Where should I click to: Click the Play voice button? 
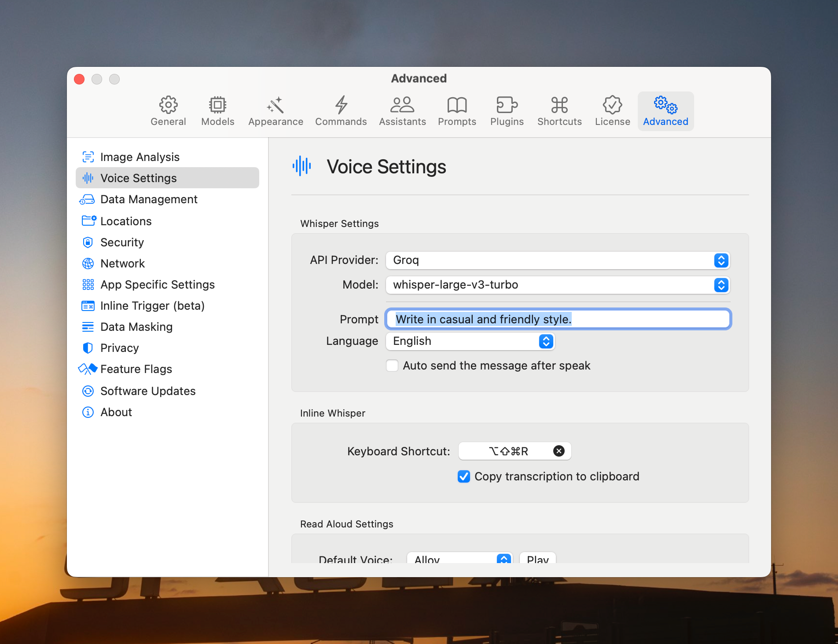pyautogui.click(x=537, y=559)
